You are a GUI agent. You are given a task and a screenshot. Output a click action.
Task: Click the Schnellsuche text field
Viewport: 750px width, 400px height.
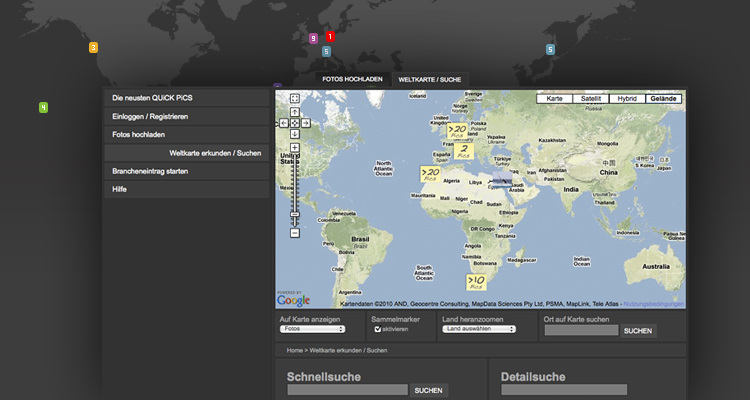348,390
